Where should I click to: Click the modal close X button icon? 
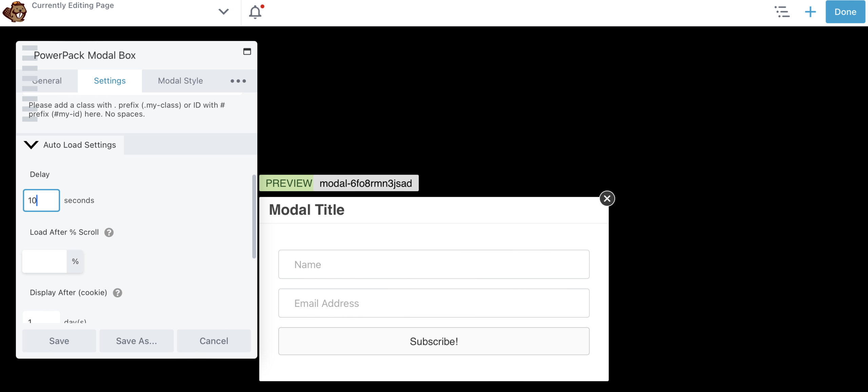[607, 199]
